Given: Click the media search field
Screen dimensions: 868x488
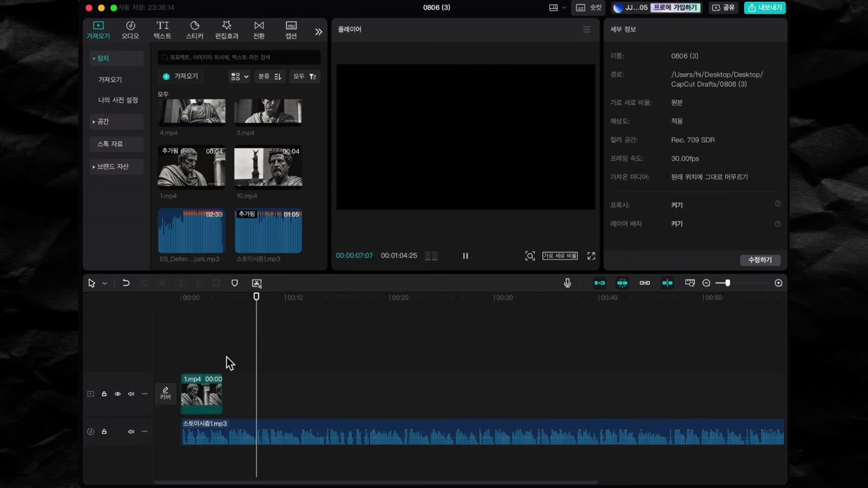Looking at the screenshot, I should tap(239, 57).
